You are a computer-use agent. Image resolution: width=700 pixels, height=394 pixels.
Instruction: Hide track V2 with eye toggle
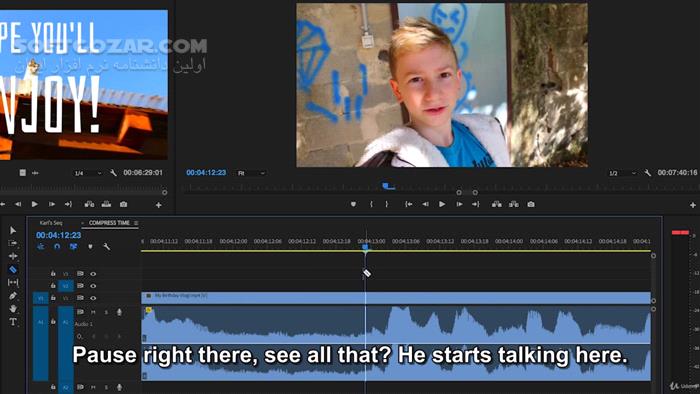[x=93, y=286]
